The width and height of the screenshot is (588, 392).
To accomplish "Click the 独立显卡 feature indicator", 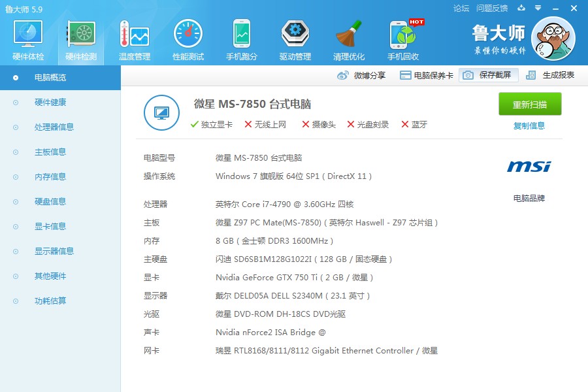I will [x=212, y=125].
